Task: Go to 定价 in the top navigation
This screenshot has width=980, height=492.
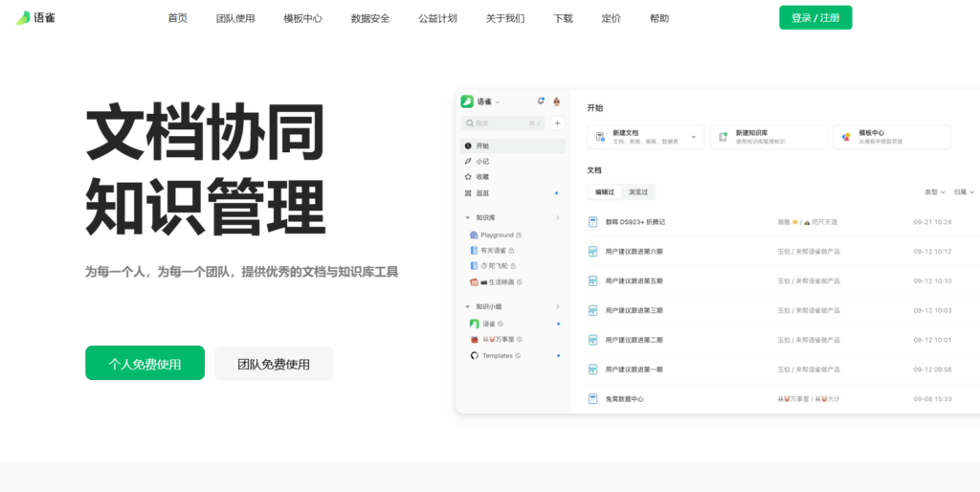Action: click(x=611, y=18)
